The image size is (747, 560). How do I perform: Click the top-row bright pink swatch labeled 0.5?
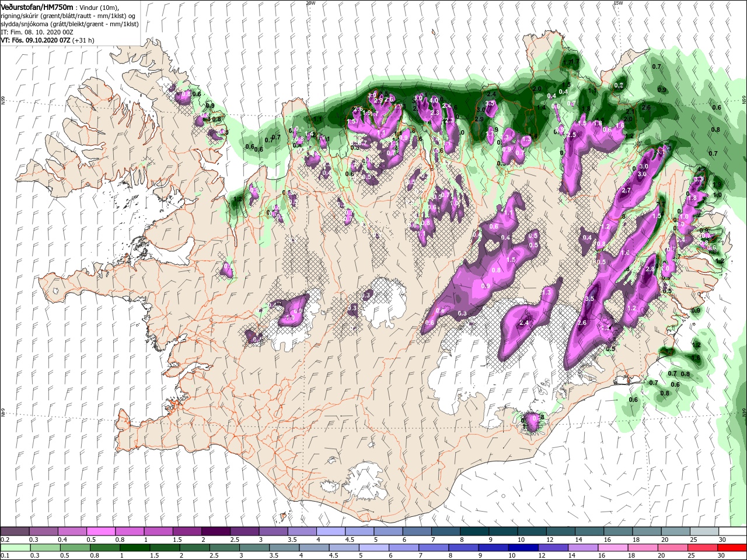pyautogui.click(x=100, y=531)
